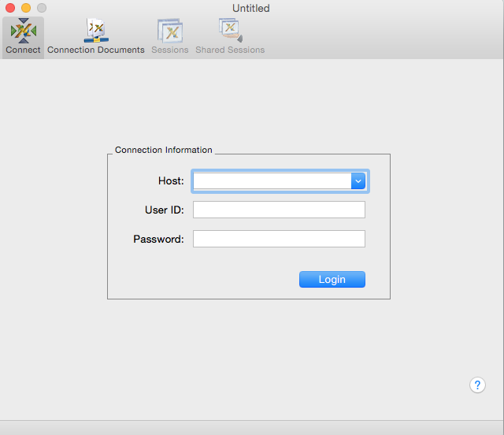The height and width of the screenshot is (435, 504).
Task: Open the help question mark button
Action: coord(477,385)
